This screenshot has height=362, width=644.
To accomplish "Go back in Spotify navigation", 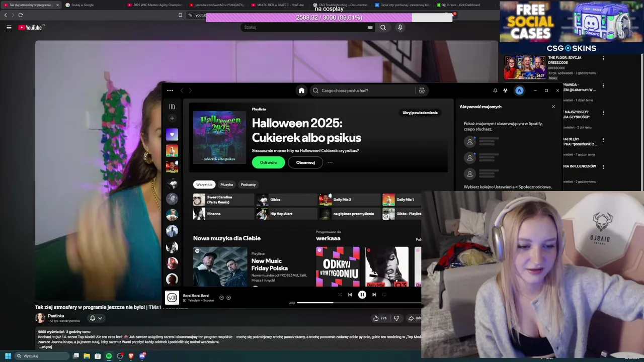I will point(182,90).
